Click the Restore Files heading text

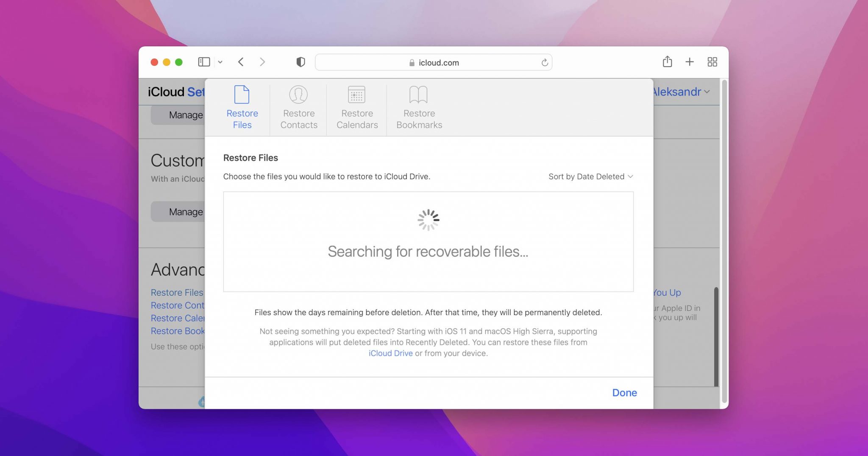click(x=250, y=158)
